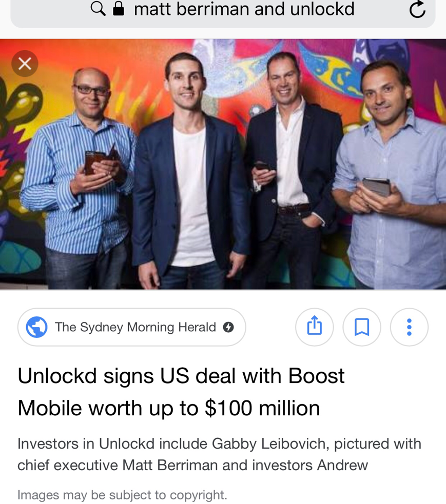Reload the page with the refresh icon

[417, 9]
